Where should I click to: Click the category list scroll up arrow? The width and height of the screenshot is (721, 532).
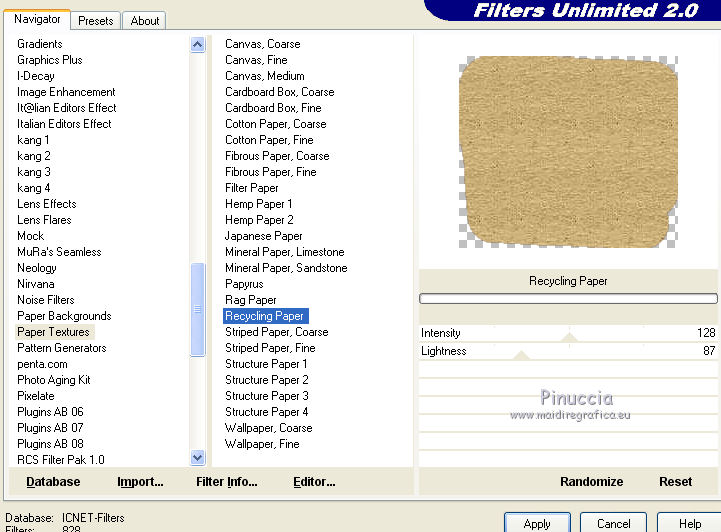tap(198, 45)
